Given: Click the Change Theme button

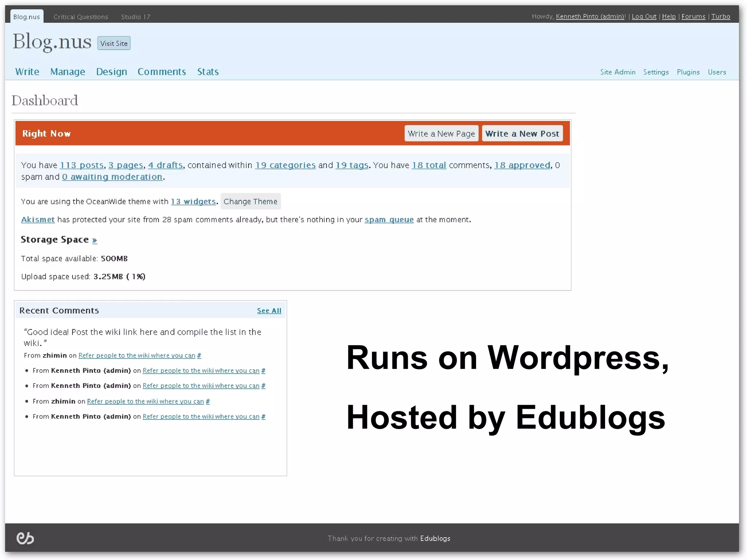Looking at the screenshot, I should 251,202.
